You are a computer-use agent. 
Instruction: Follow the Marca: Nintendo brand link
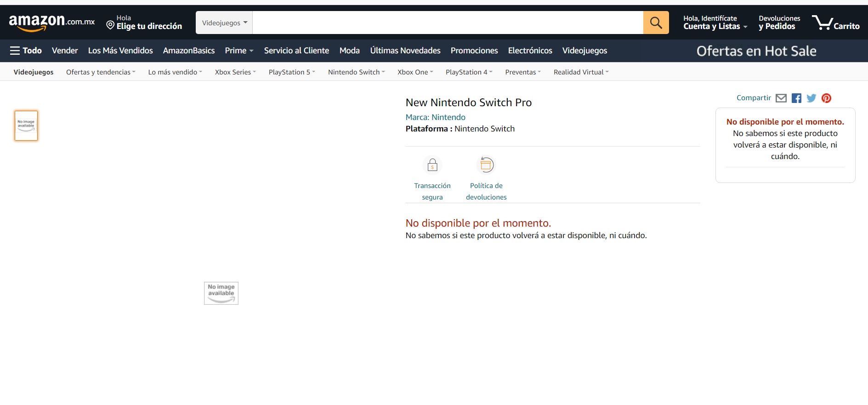click(x=435, y=117)
